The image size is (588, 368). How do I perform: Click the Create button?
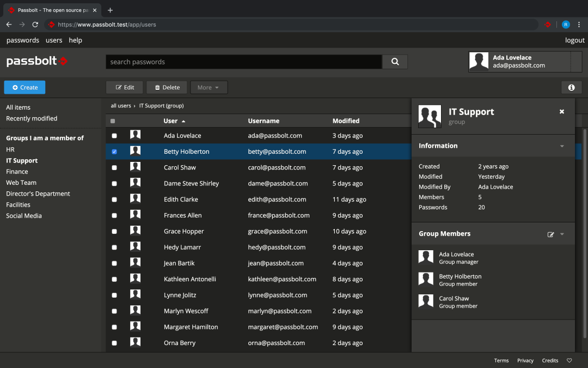click(x=24, y=87)
